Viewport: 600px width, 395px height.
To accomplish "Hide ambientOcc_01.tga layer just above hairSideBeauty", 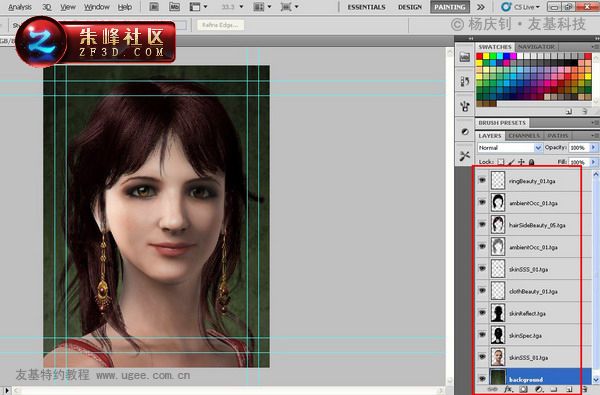I will pos(482,202).
